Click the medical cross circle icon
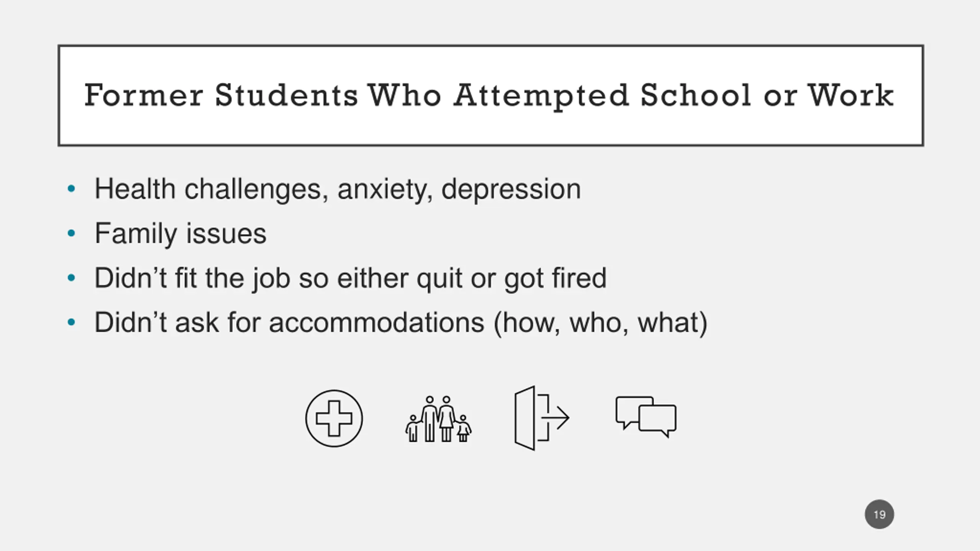The image size is (980, 551). [x=334, y=418]
